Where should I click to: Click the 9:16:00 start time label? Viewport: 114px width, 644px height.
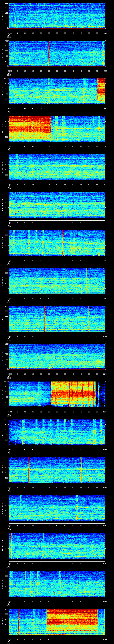point(9,601)
